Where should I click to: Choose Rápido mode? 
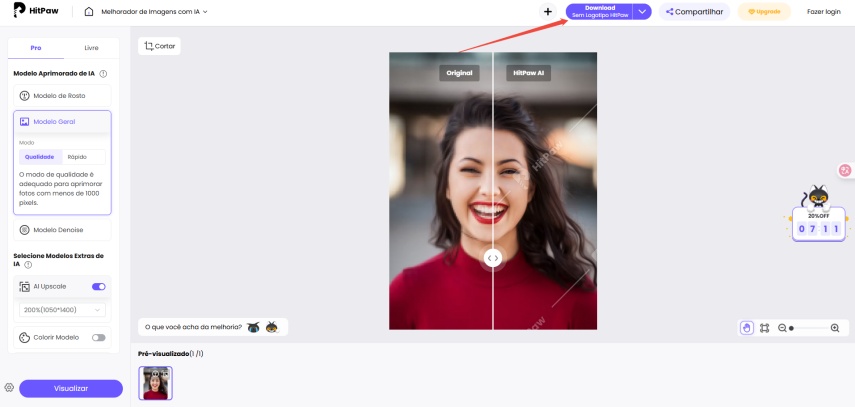pos(77,157)
